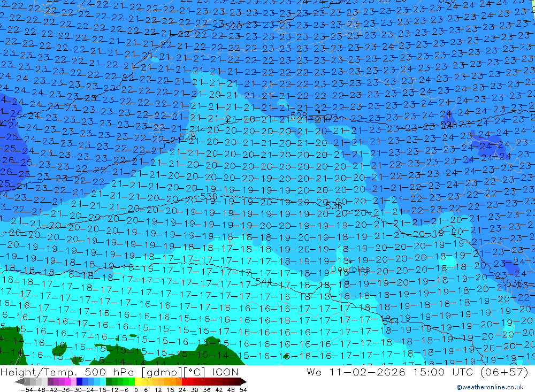This screenshot has height=392, width=535.
Task: Click the weatheronline.co.uk copyright link
Action: click(490, 387)
